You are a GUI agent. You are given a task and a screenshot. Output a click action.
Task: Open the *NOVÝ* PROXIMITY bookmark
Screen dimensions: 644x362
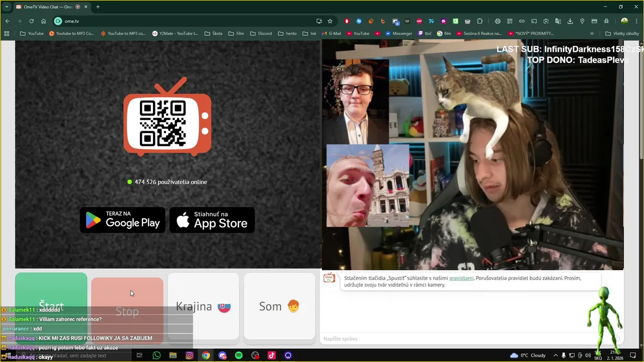point(531,34)
